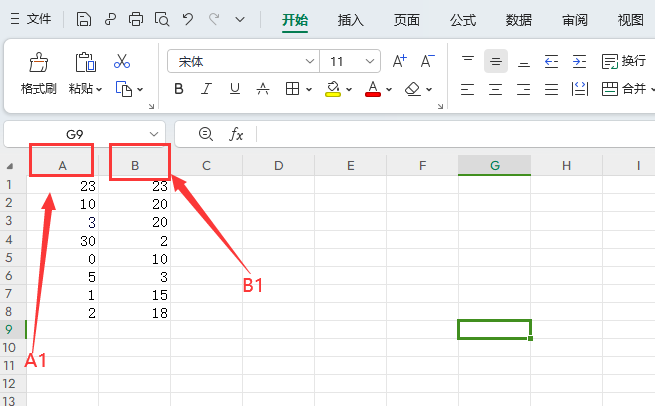Click the Save icon in quick access toolbar
This screenshot has height=406, width=655.
coord(84,19)
